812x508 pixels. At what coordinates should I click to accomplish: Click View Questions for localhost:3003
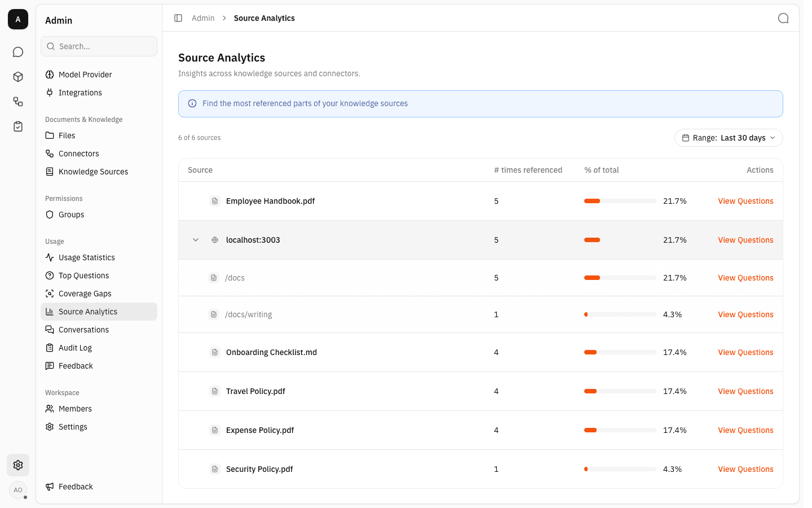(x=745, y=240)
